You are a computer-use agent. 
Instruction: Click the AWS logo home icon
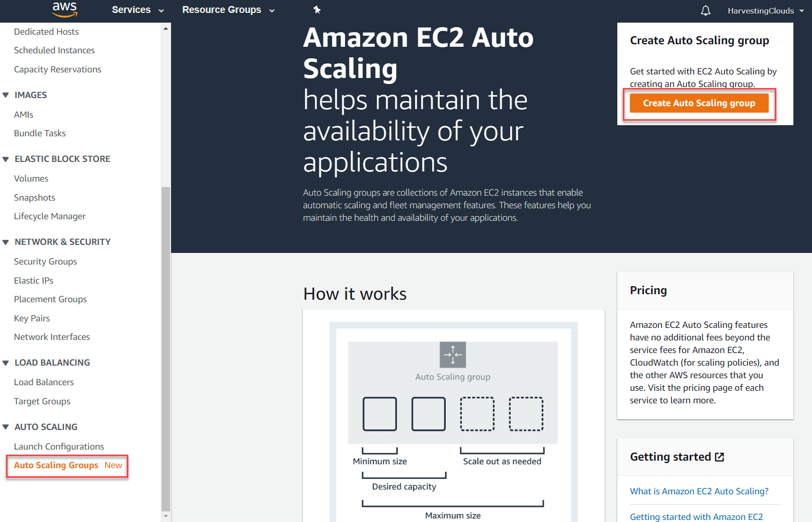tap(65, 10)
